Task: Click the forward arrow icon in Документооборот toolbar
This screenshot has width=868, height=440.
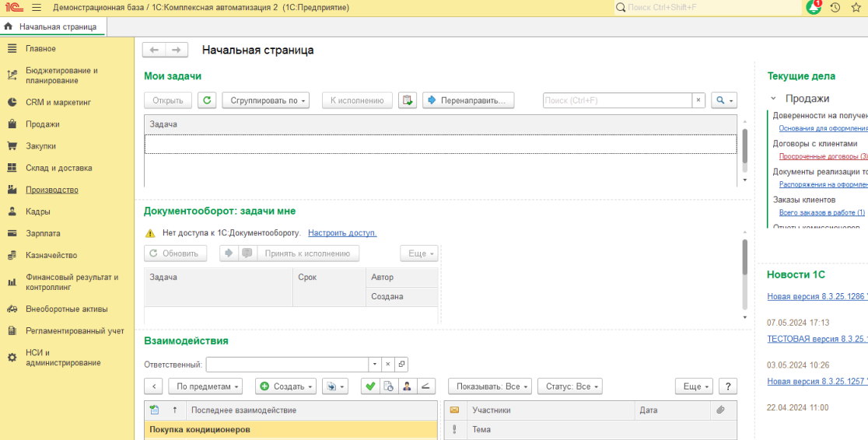Action: click(229, 253)
